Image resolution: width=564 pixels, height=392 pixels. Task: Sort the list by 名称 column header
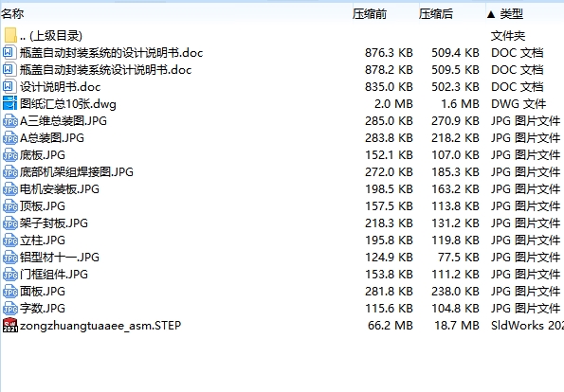[12, 14]
